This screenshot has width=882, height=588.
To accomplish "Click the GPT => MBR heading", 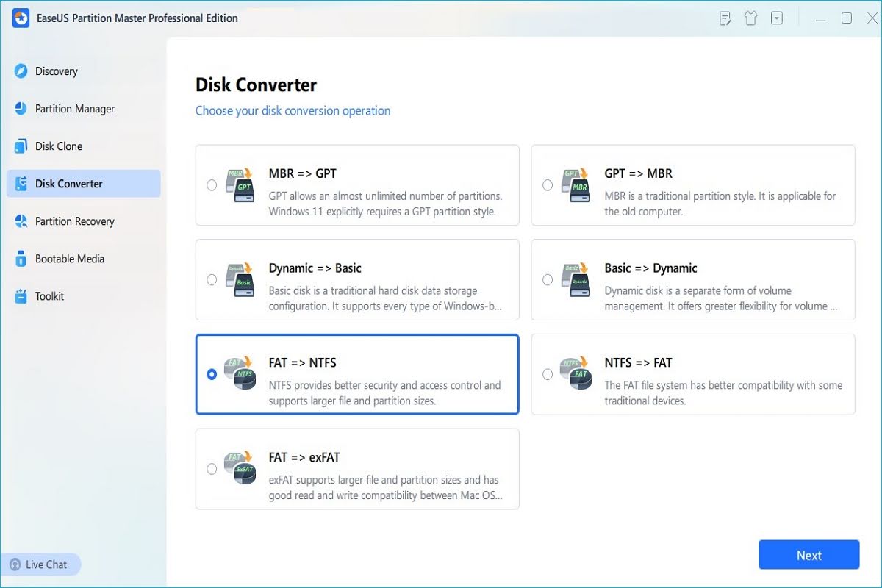I will [639, 173].
